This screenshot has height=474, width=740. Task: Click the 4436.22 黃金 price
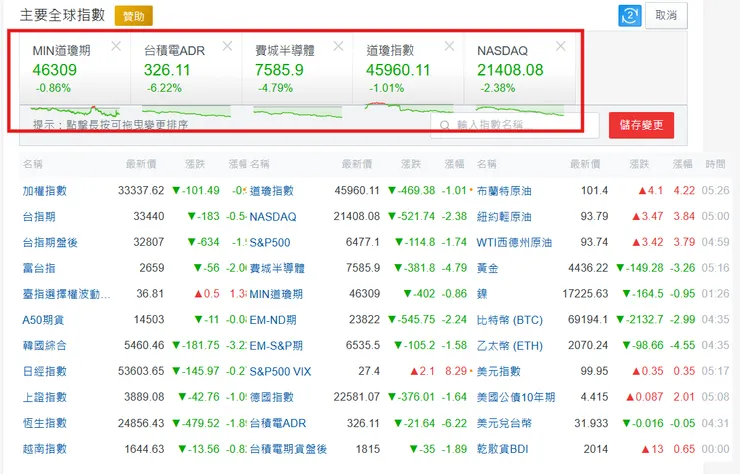[588, 268]
